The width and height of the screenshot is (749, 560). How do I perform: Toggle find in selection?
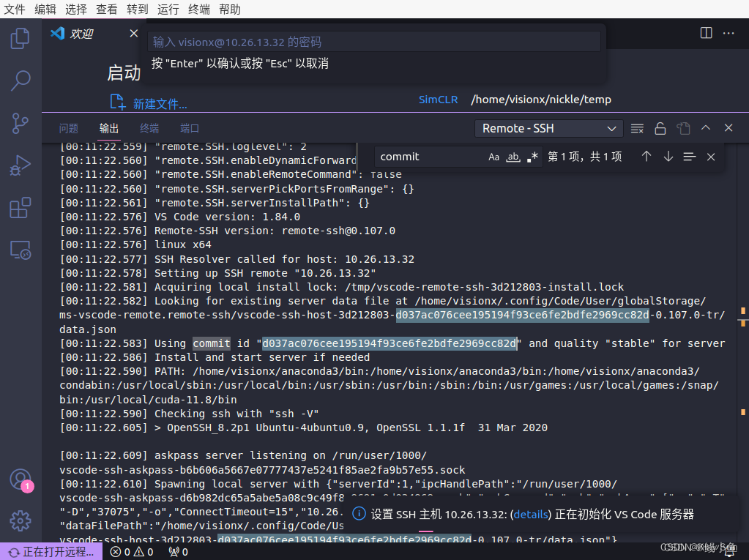point(689,157)
